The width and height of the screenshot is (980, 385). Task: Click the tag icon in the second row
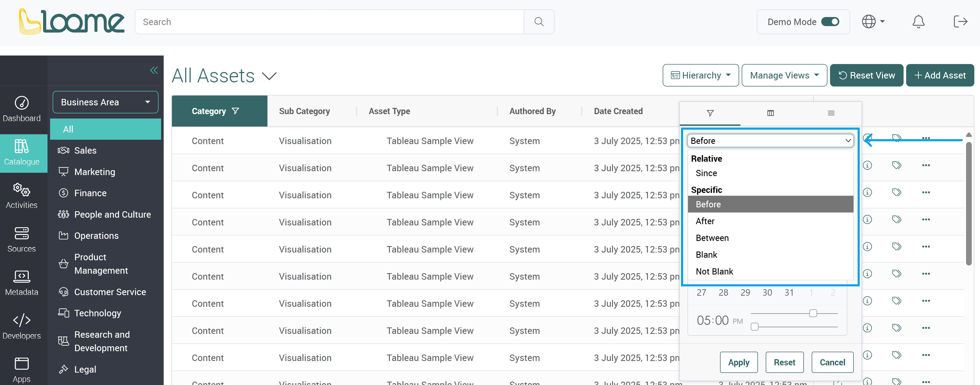tap(897, 165)
